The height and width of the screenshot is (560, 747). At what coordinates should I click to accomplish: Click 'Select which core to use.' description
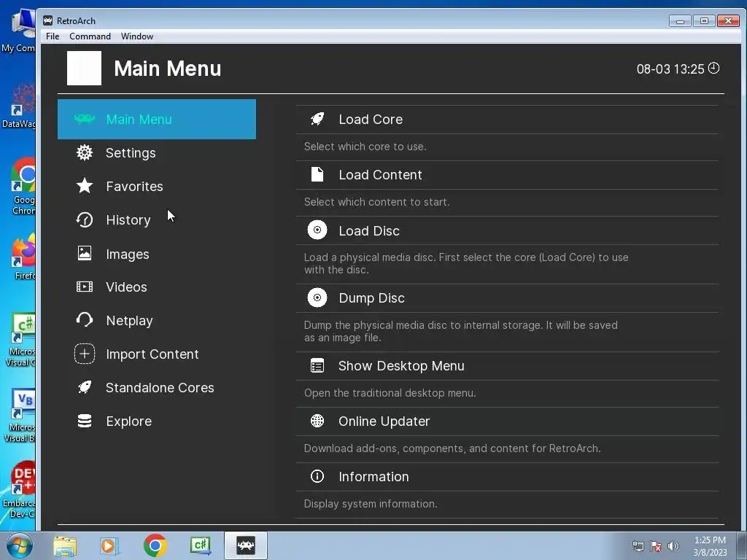pos(365,146)
